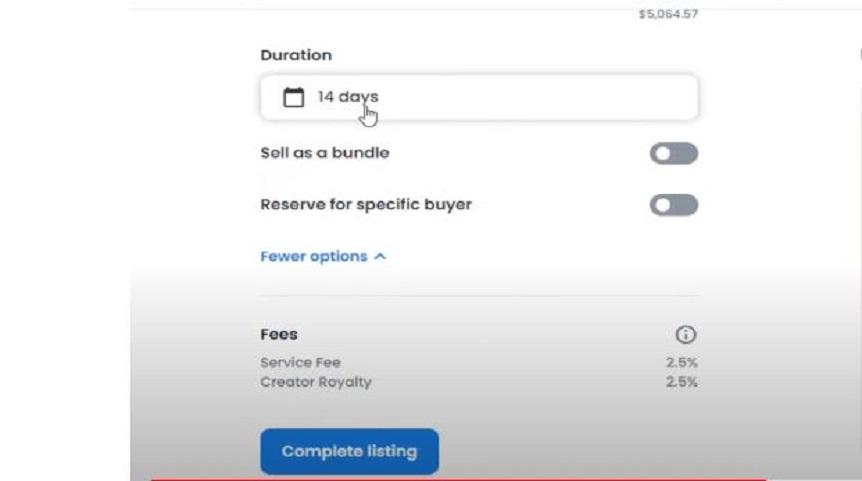Click the up chevron beside Fewer options
862x481 pixels.
380,257
